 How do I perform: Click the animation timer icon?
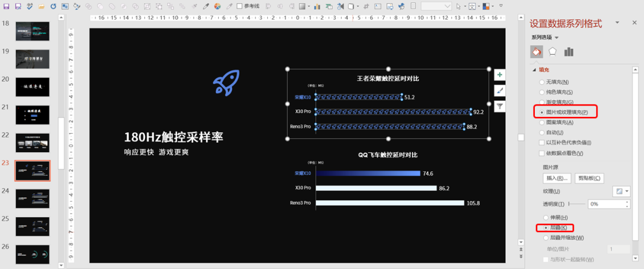point(340,6)
